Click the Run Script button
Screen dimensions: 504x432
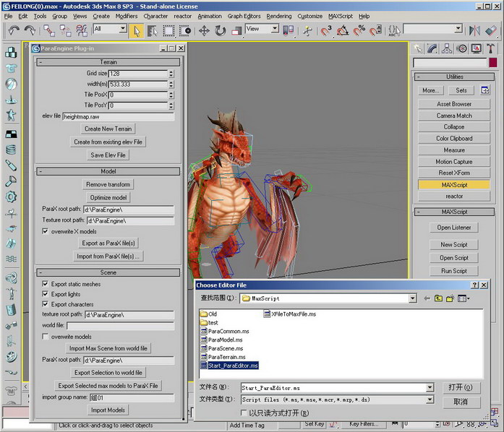[x=454, y=271]
